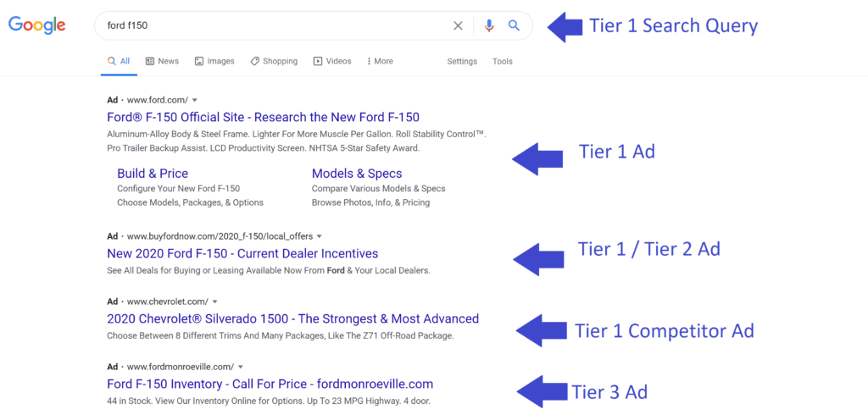Select the Videos tab

click(332, 61)
